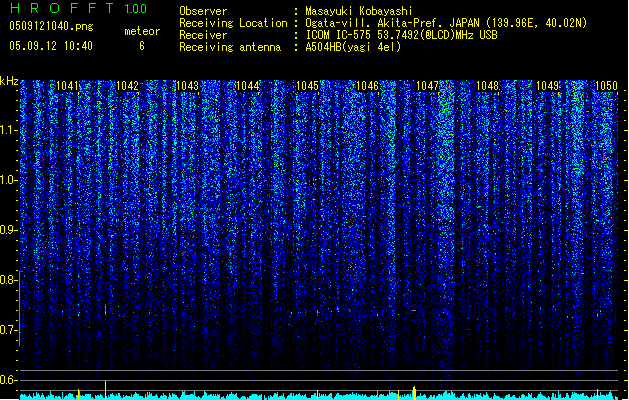Click the 1043 time marker

point(187,86)
